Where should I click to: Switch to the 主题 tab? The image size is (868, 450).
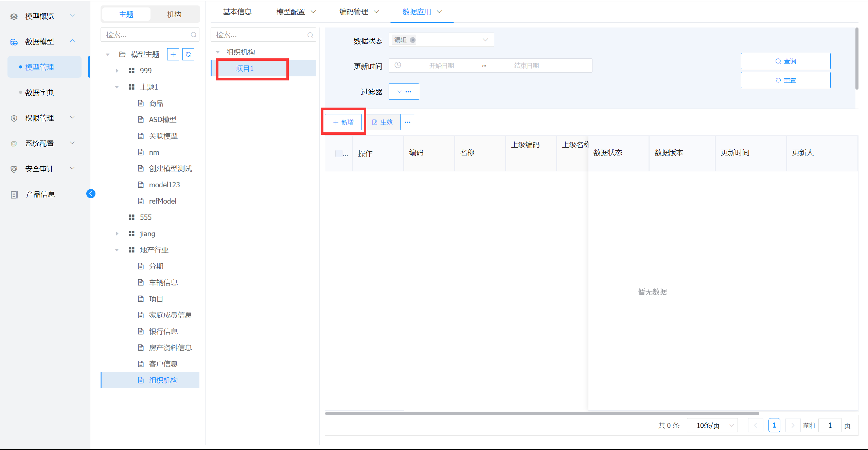click(x=126, y=14)
